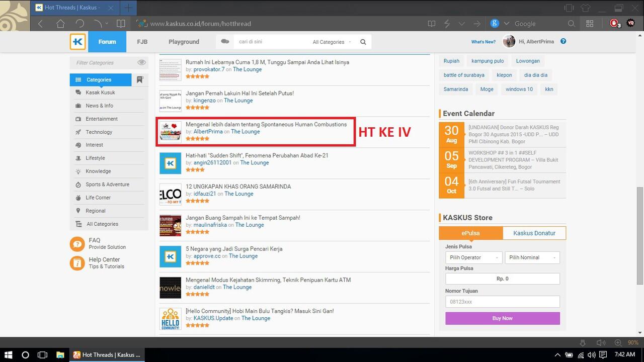Open the forward button dropdown arrow
This screenshot has width=644, height=362.
(106, 24)
